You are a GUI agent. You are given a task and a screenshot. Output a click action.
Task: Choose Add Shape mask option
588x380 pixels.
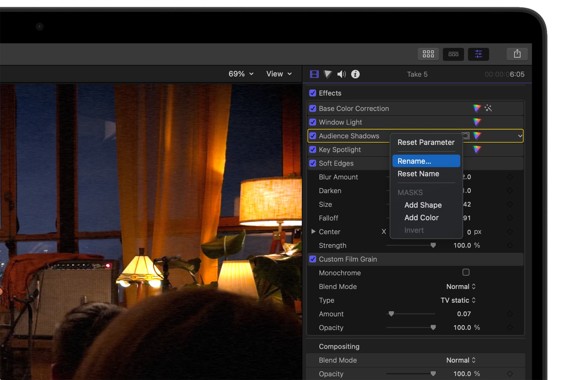[x=426, y=205]
